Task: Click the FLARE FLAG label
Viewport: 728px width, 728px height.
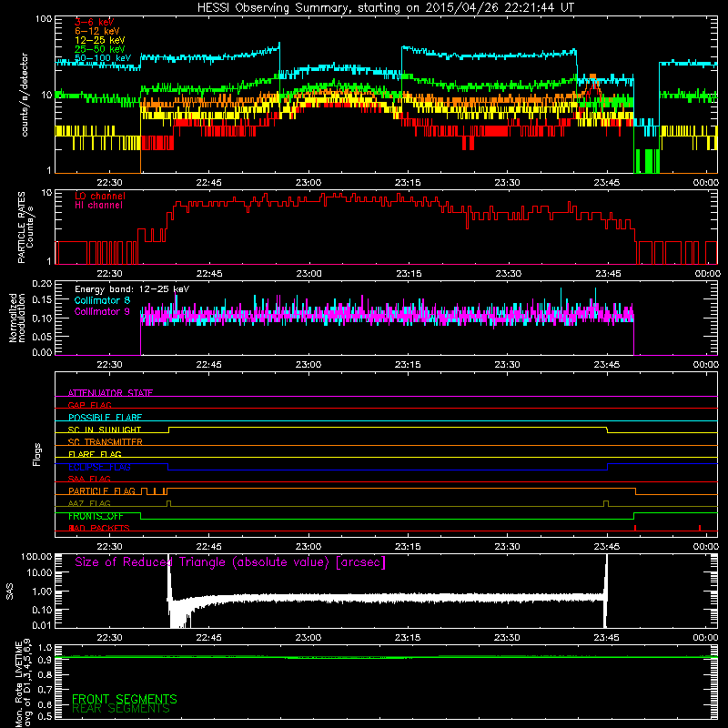Action: tap(95, 454)
